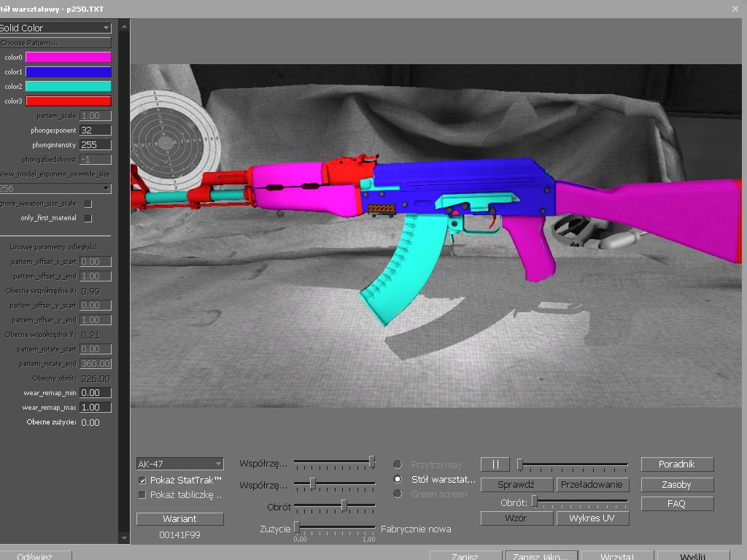Click the first Współrzę... slider handle
The width and height of the screenshot is (747, 560).
tap(372, 462)
